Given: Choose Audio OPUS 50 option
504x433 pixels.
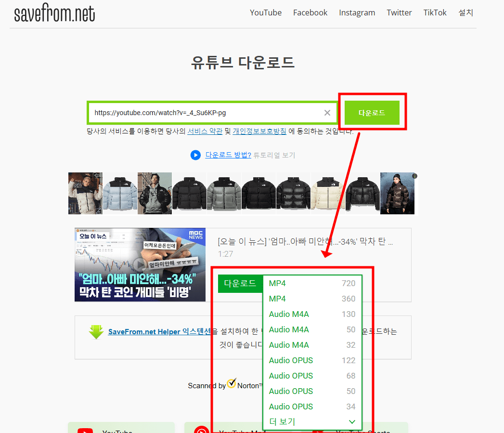Looking at the screenshot, I should pyautogui.click(x=312, y=392).
